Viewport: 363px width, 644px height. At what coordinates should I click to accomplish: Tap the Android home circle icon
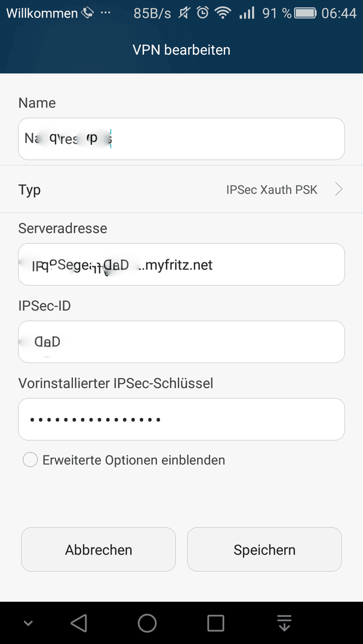pos(147,623)
